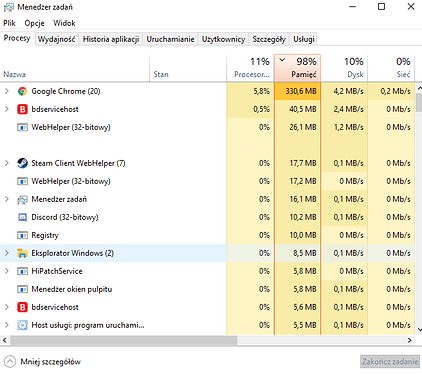Sort by the Nazwa column header
Image resolution: width=422 pixels, height=374 pixels.
[75, 68]
